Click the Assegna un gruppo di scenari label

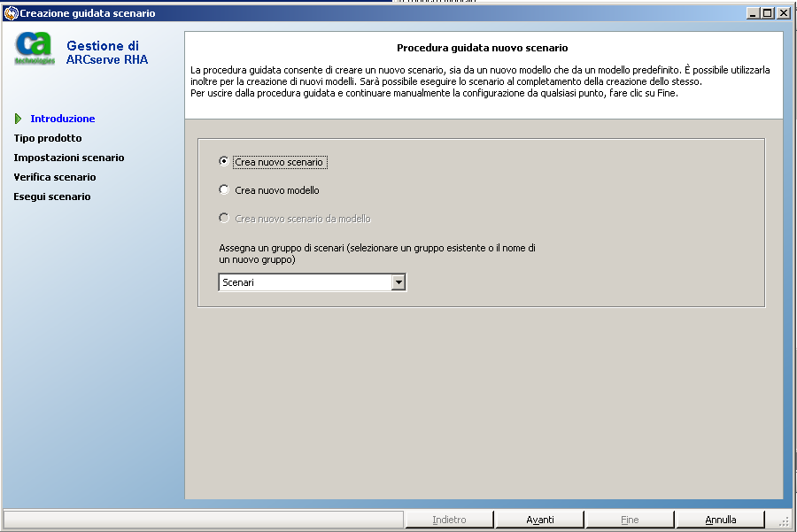(x=377, y=253)
